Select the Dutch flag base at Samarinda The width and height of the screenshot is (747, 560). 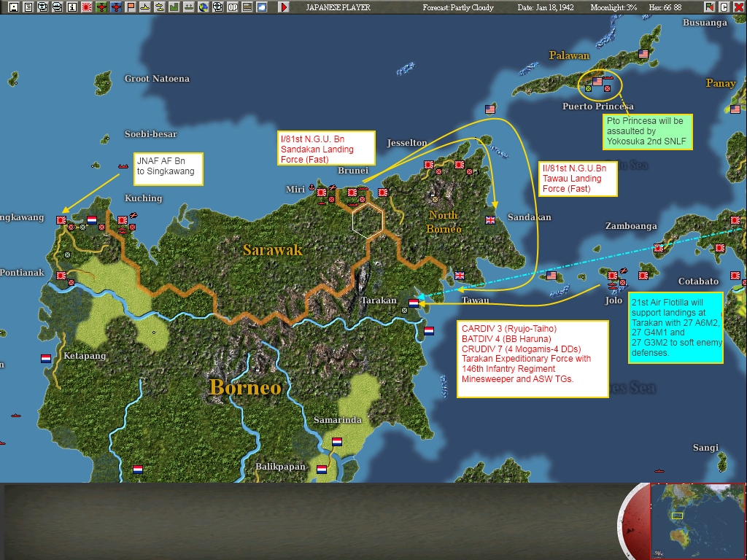[x=337, y=441]
